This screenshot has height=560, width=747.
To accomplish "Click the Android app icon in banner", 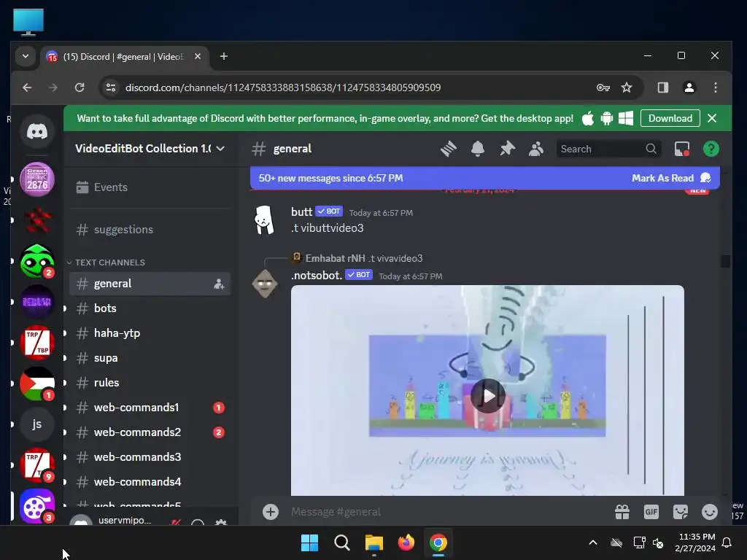I will (x=606, y=119).
